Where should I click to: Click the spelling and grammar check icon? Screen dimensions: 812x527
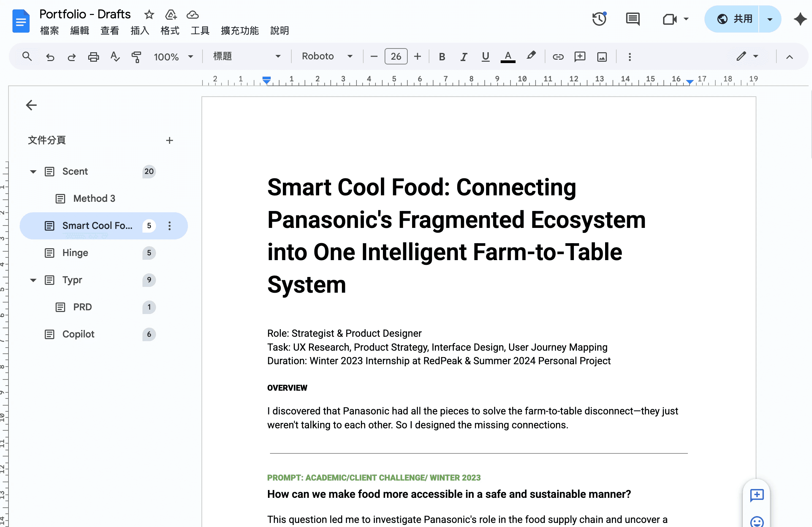(x=115, y=57)
